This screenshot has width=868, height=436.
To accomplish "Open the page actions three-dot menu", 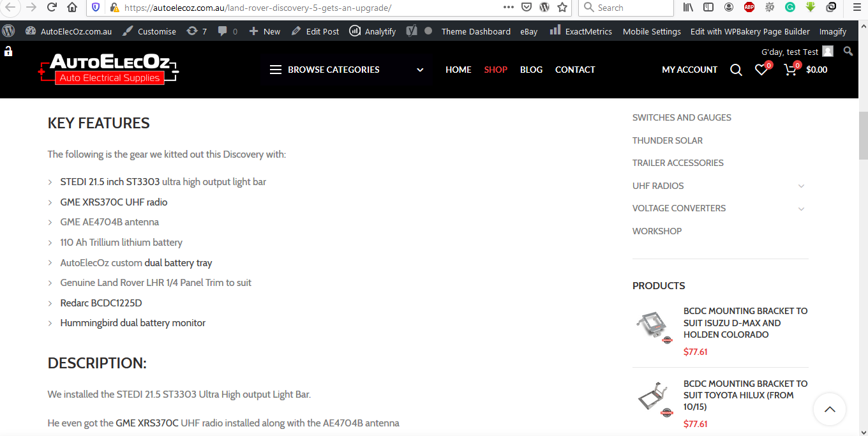I will pos(509,8).
